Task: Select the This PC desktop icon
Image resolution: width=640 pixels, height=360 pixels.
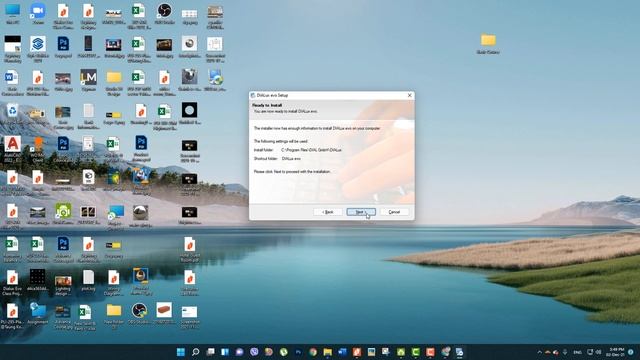Action: [x=13, y=14]
